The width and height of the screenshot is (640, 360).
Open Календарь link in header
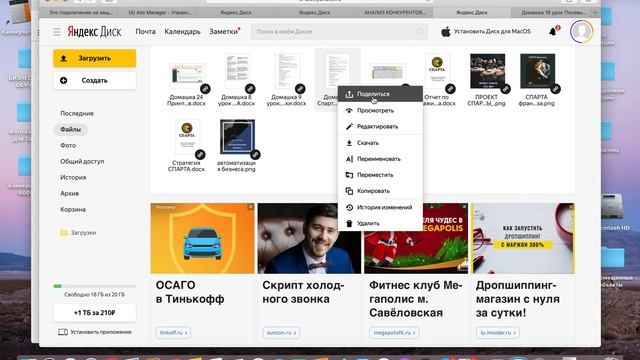[182, 31]
